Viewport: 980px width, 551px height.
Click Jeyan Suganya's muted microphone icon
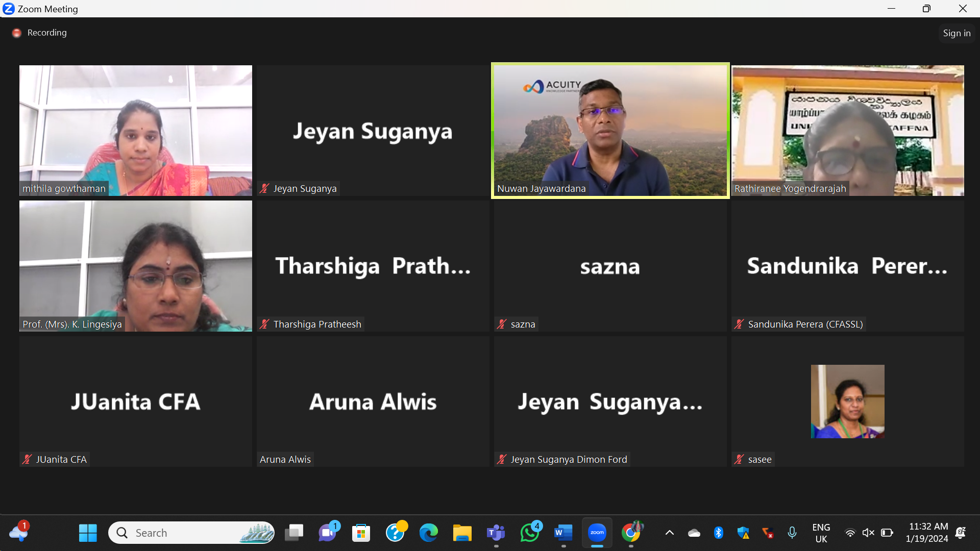click(x=264, y=189)
